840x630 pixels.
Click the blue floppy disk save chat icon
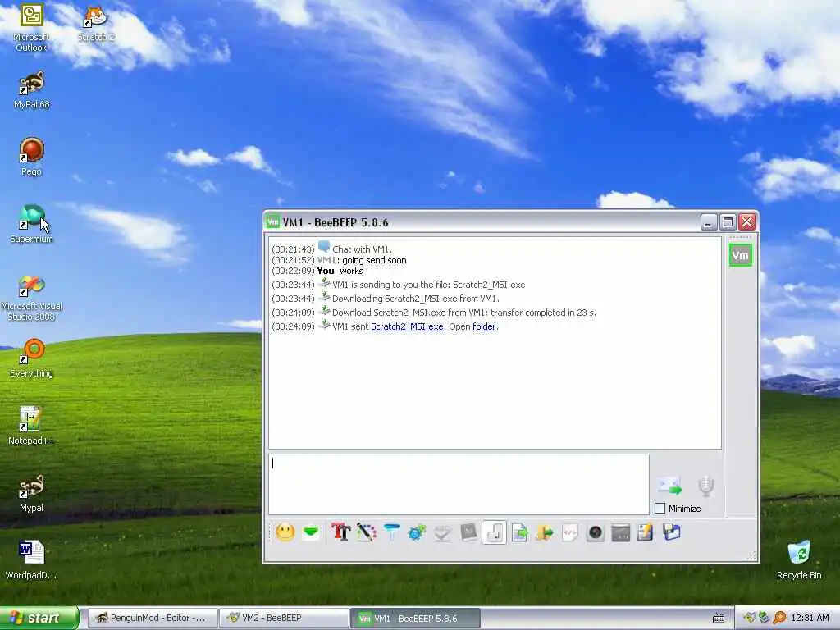(671, 532)
